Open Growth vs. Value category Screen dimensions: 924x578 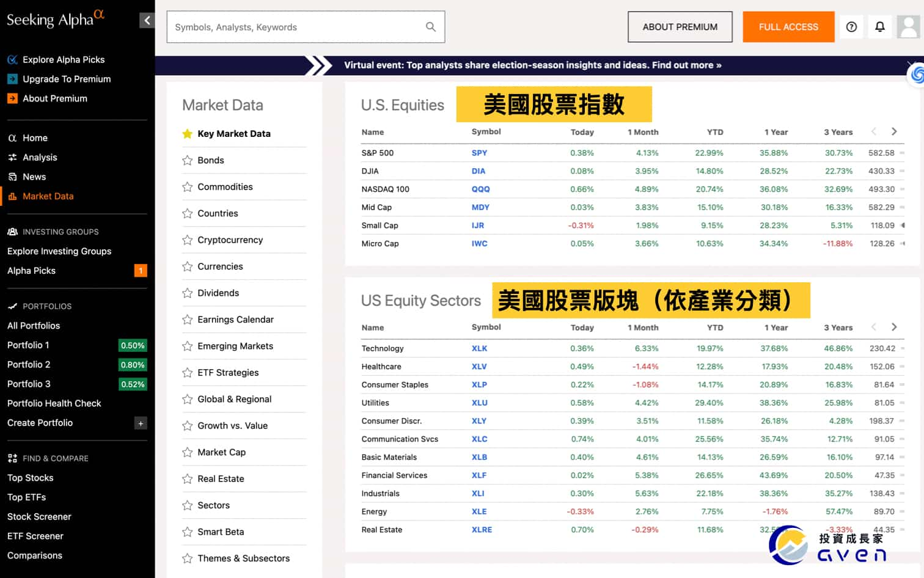tap(232, 426)
